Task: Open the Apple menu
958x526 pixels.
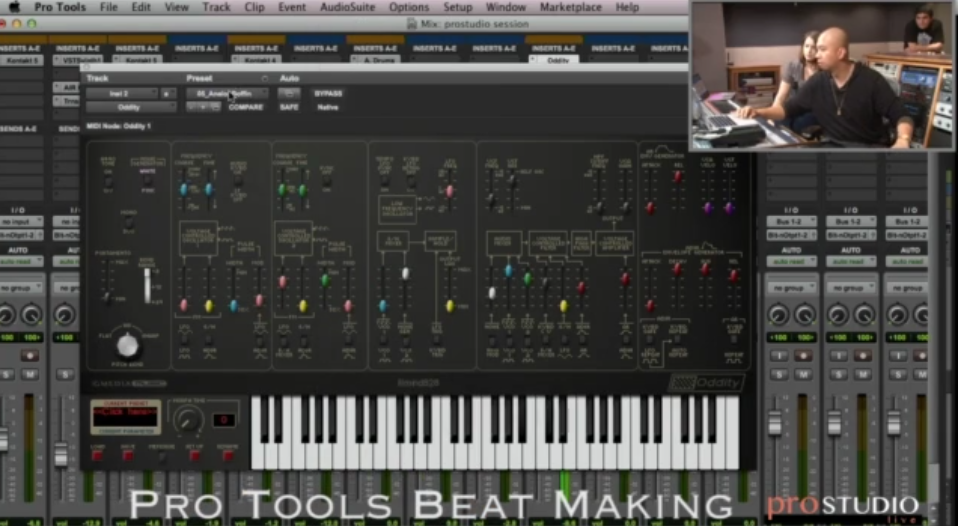Action: coord(13,7)
